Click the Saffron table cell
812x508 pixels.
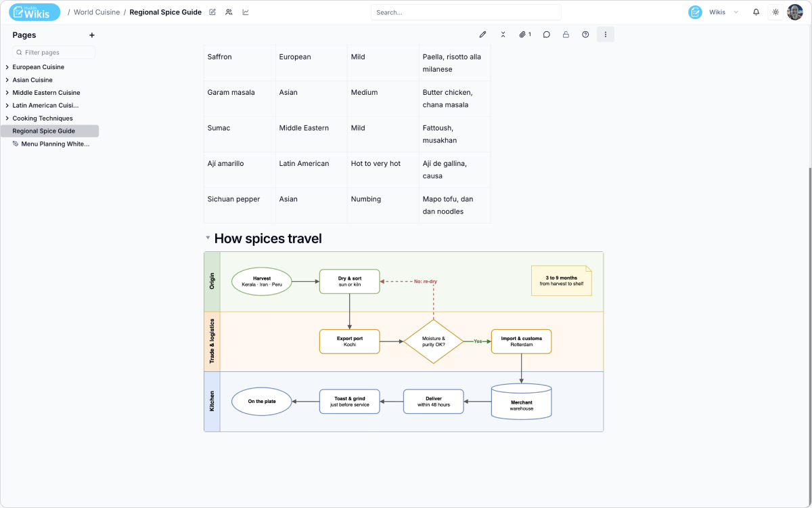tap(240, 63)
